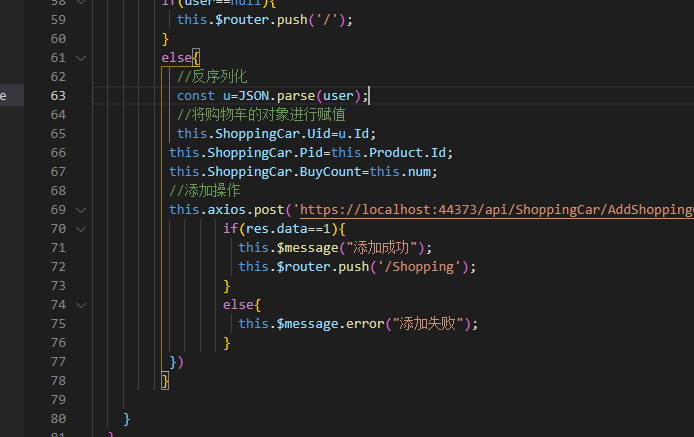Click the closing brace on line 60
Image resolution: width=694 pixels, height=437 pixels.
(x=165, y=39)
